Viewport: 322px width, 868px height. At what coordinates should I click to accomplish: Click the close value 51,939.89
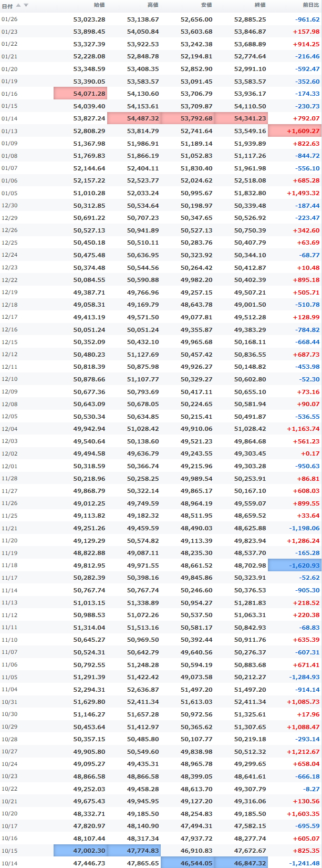[x=250, y=144]
